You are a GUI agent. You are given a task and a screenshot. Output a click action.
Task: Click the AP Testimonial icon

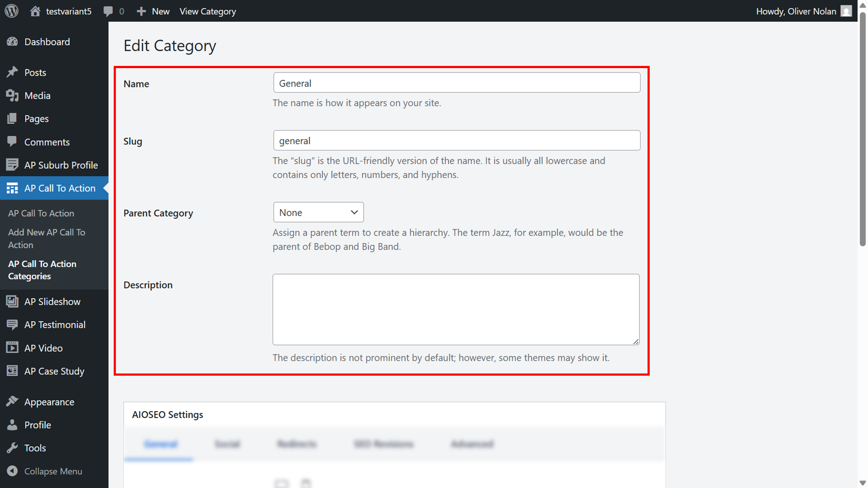click(12, 324)
